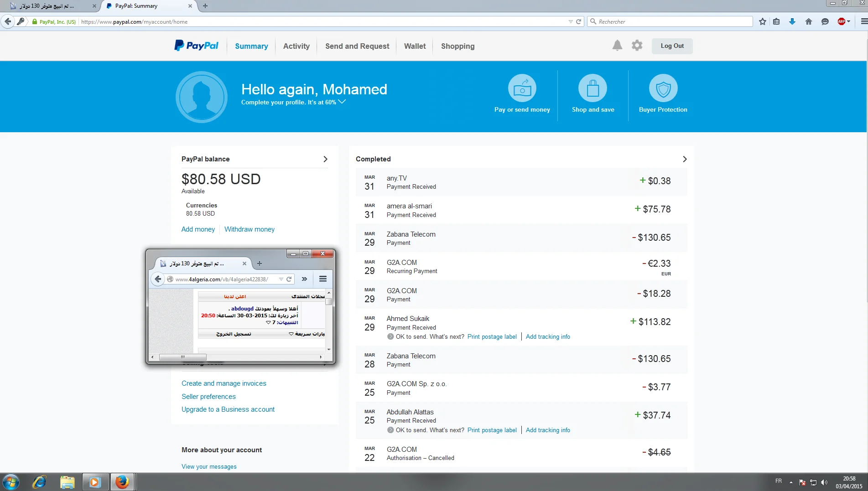Open Adblock Plus toolbar icon

click(842, 21)
